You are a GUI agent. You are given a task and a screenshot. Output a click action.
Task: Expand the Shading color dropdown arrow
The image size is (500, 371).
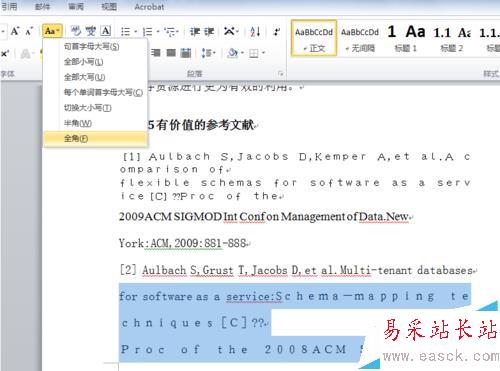[242, 53]
